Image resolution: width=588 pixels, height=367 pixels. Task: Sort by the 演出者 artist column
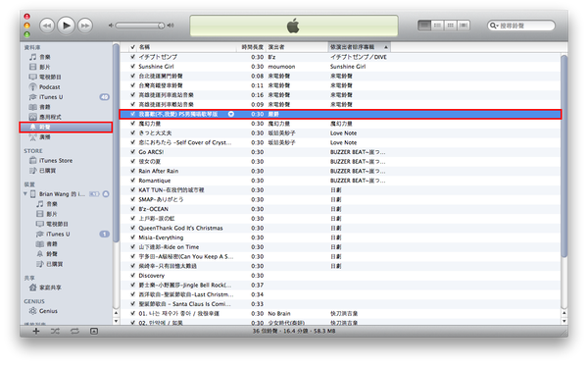click(x=297, y=47)
